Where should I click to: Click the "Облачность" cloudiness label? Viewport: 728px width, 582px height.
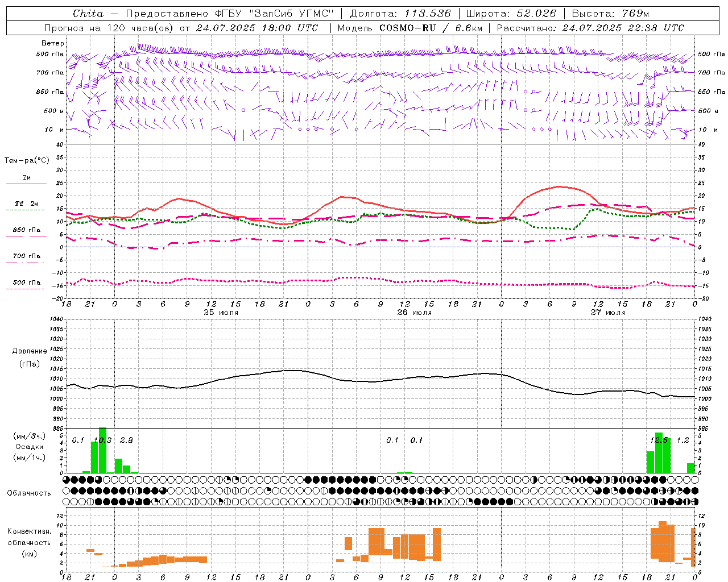pyautogui.click(x=29, y=493)
